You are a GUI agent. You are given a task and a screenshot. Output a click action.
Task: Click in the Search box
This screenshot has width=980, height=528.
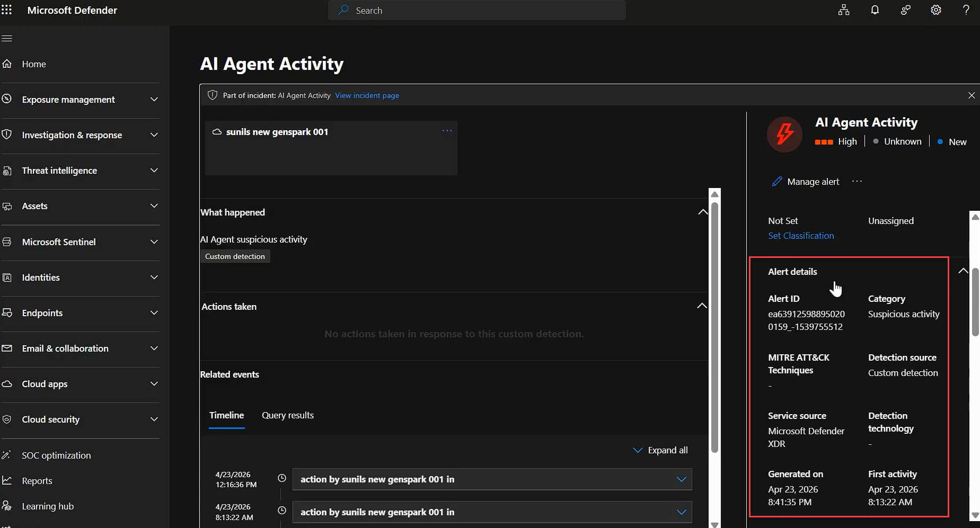click(x=477, y=10)
